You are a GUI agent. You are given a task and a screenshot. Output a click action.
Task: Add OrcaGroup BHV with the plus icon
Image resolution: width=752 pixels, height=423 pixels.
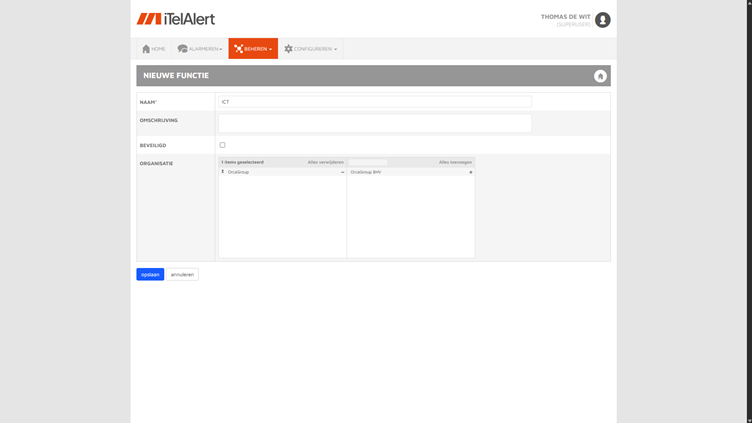pos(470,172)
